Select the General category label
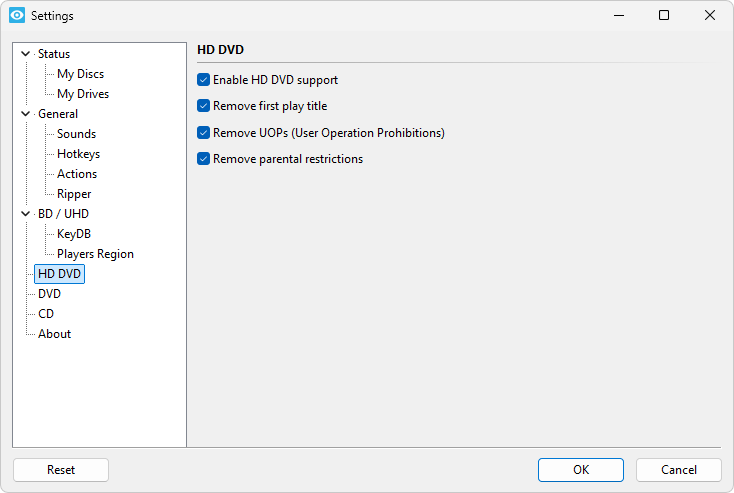Screen dimensions: 734x493 (x=58, y=114)
